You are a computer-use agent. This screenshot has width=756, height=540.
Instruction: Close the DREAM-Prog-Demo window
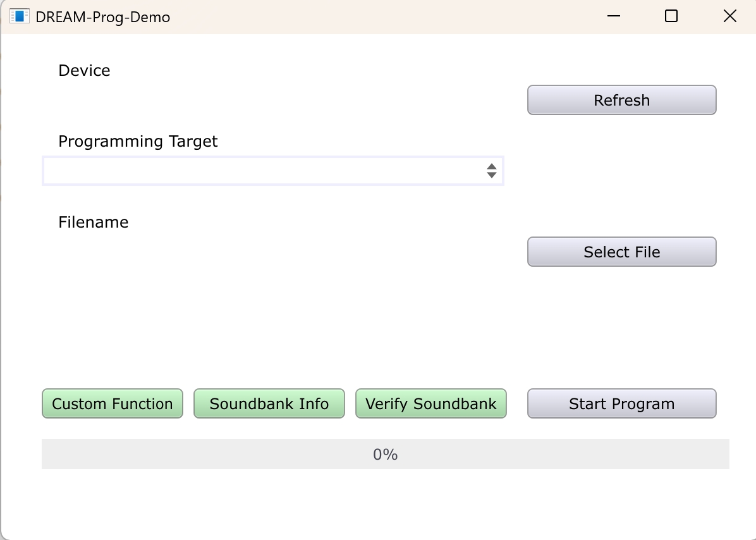click(730, 16)
